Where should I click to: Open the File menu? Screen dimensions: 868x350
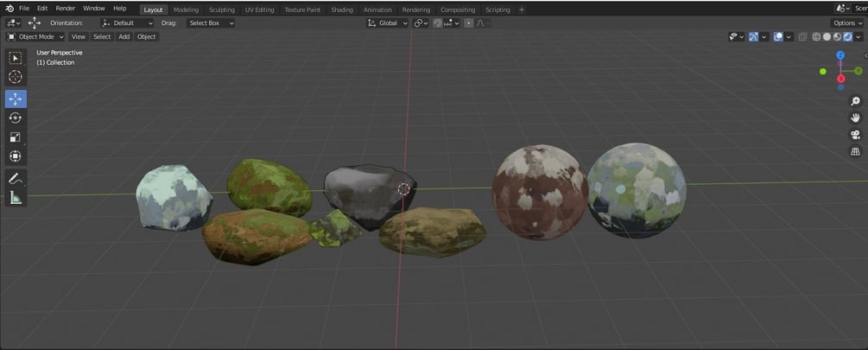(24, 9)
